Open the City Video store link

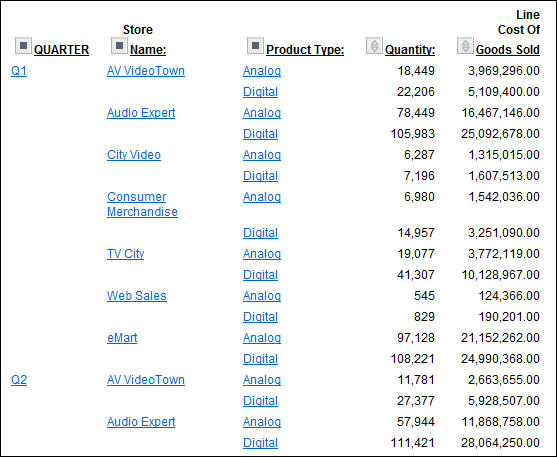click(x=134, y=155)
